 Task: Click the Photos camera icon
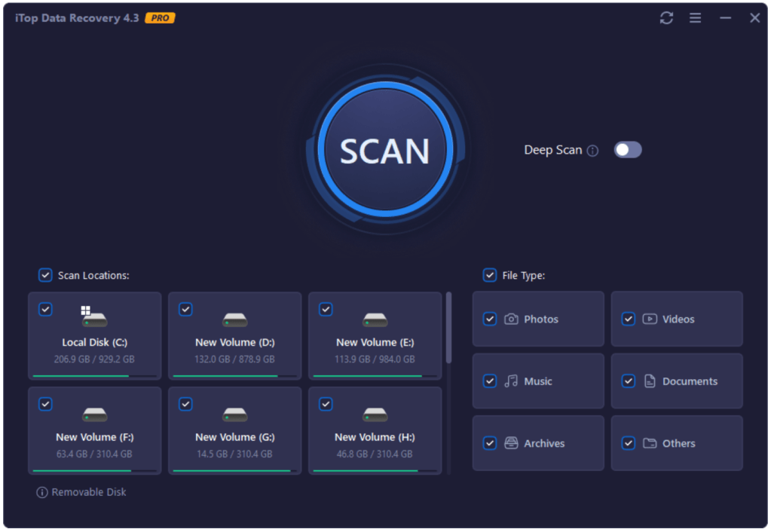pyautogui.click(x=511, y=320)
